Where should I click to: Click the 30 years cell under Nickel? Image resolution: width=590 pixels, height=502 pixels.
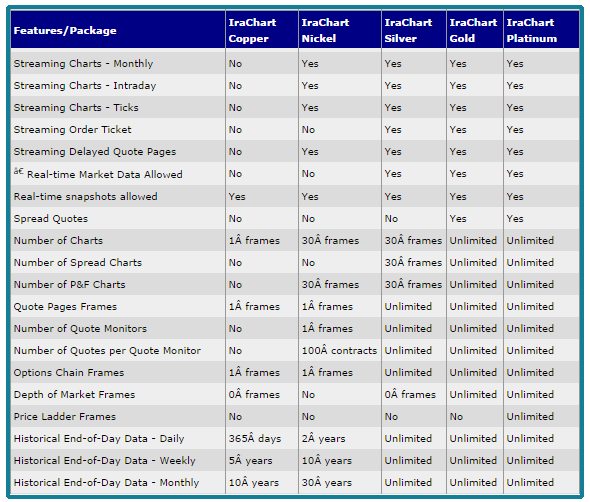[327, 482]
